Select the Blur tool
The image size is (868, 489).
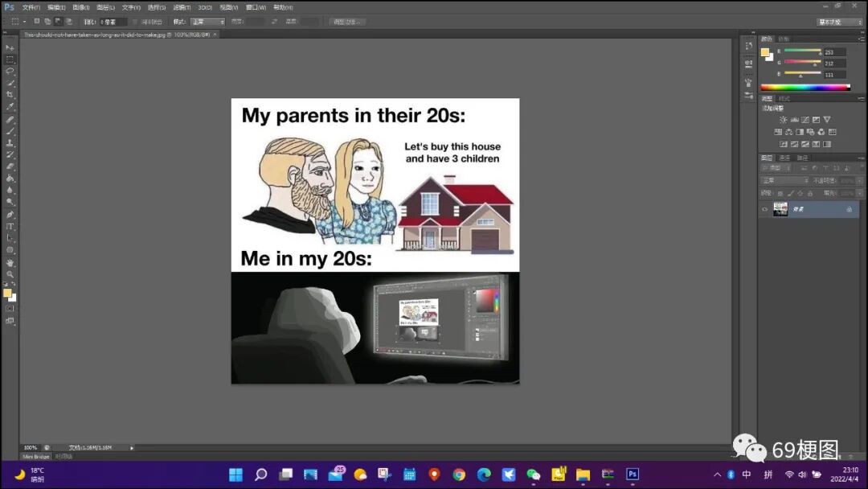[10, 190]
